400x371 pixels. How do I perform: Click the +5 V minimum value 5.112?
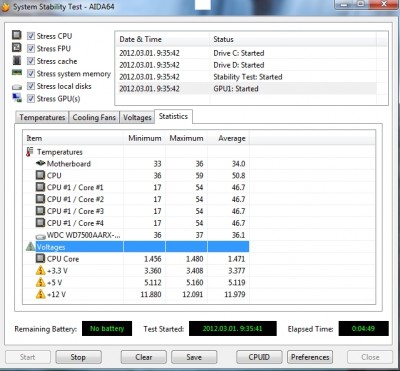[x=153, y=283]
